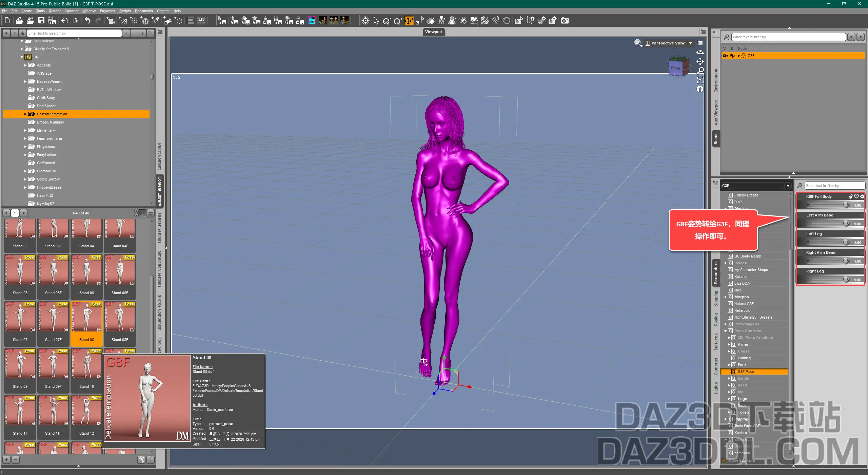
Task: Open the G3F node selector dropdown in Parameters
Action: click(x=788, y=186)
